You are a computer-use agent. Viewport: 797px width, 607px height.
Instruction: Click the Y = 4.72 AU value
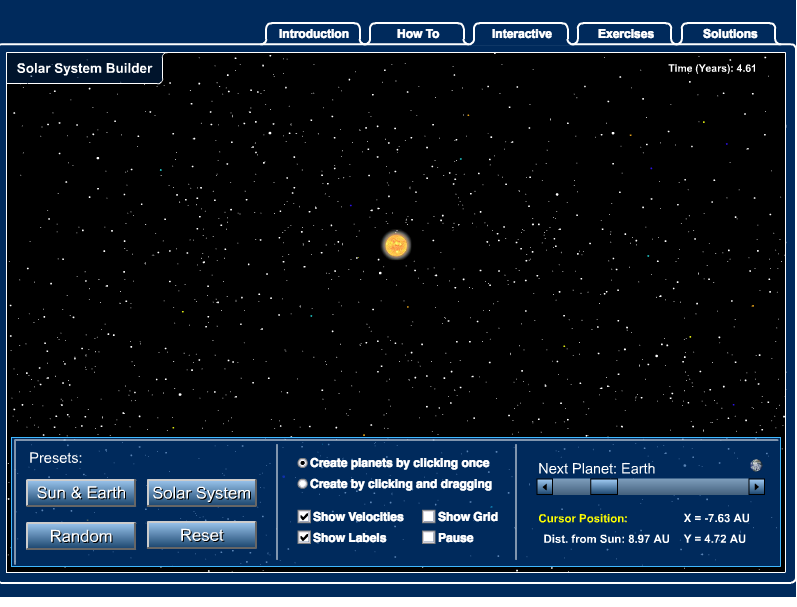point(715,539)
